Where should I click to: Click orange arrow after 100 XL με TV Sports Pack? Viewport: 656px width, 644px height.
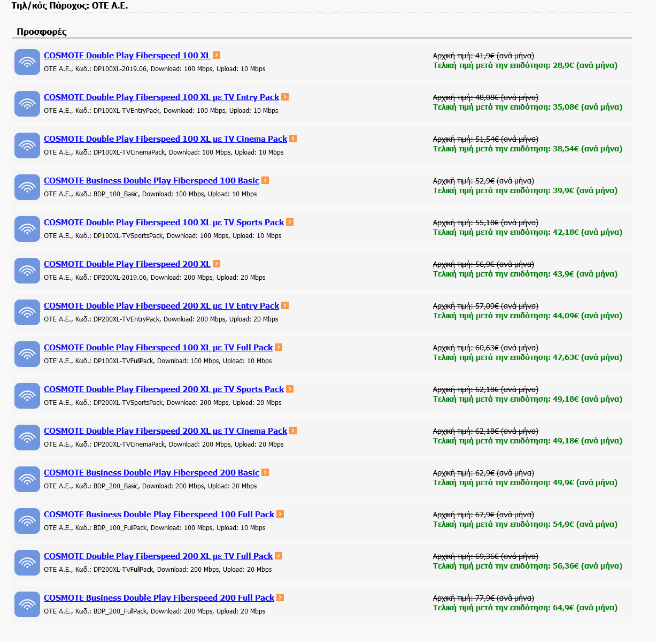point(290,222)
